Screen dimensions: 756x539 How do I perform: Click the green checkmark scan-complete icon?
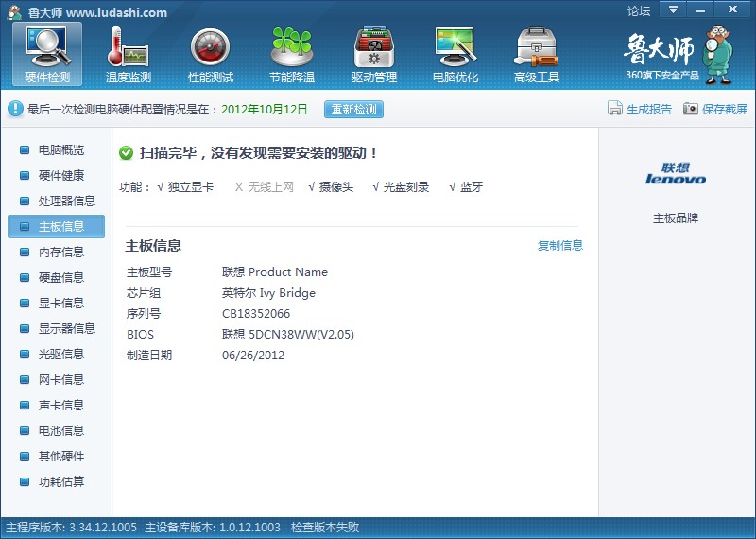coord(126,153)
